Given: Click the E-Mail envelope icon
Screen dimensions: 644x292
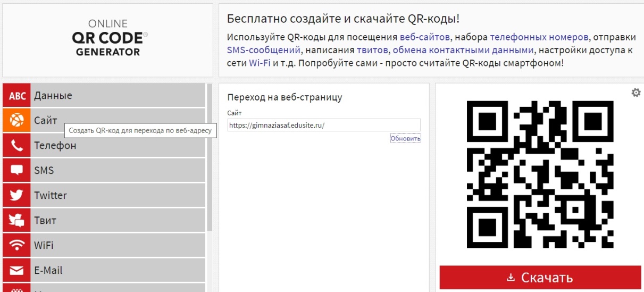Looking at the screenshot, I should [17, 270].
